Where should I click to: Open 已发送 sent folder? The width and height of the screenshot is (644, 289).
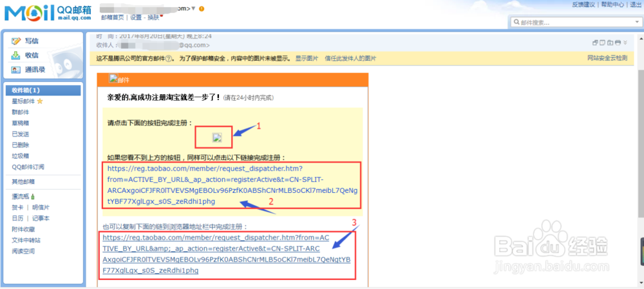21,134
